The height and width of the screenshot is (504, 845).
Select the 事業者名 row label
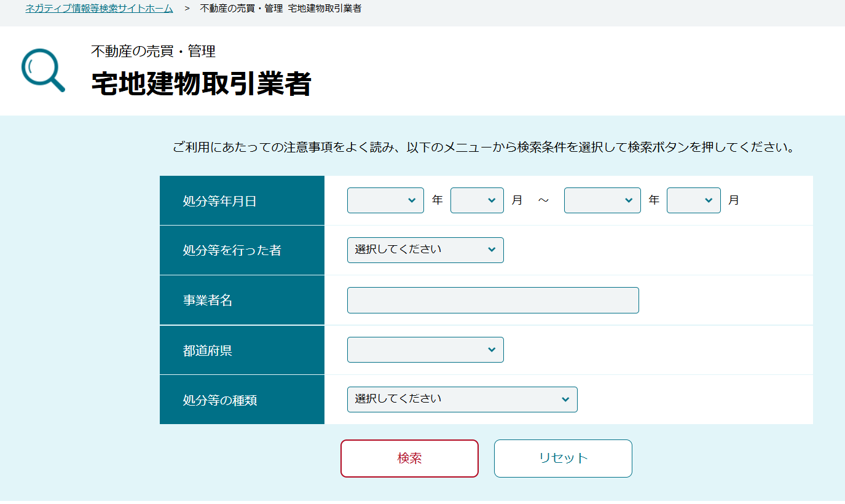208,301
